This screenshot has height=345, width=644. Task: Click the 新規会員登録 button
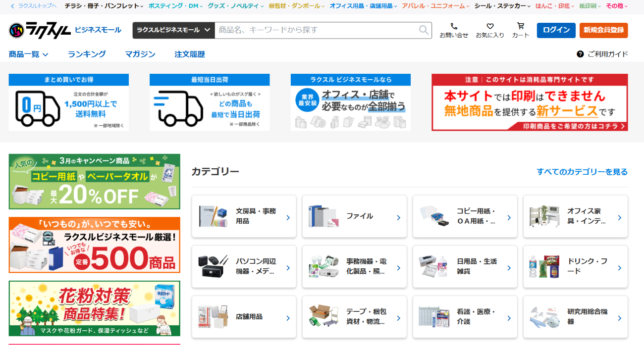(x=603, y=30)
